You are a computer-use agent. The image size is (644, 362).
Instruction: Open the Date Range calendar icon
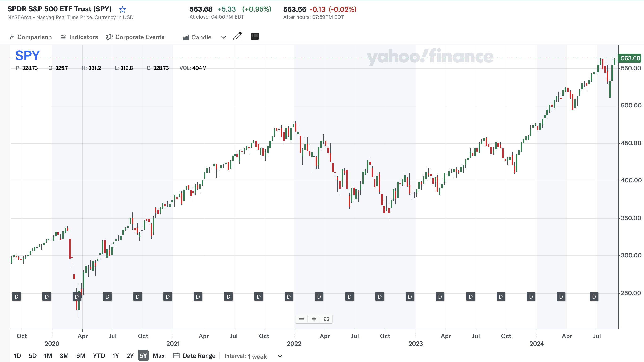pyautogui.click(x=177, y=355)
